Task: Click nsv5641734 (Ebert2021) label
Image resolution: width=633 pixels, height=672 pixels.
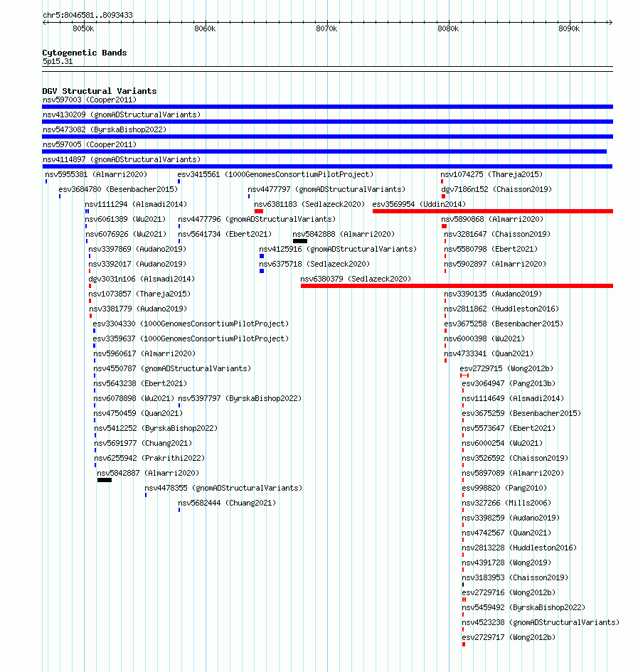Action: pos(225,235)
